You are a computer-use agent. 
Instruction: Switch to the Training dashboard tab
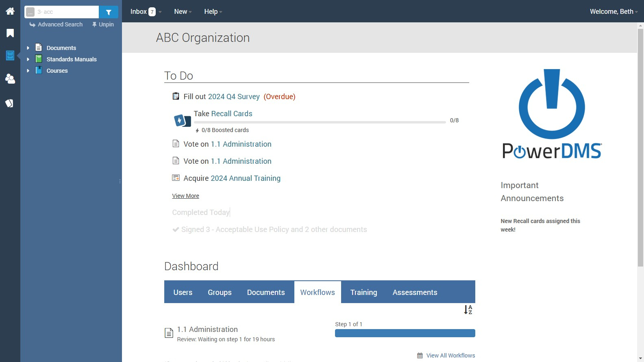click(x=364, y=292)
